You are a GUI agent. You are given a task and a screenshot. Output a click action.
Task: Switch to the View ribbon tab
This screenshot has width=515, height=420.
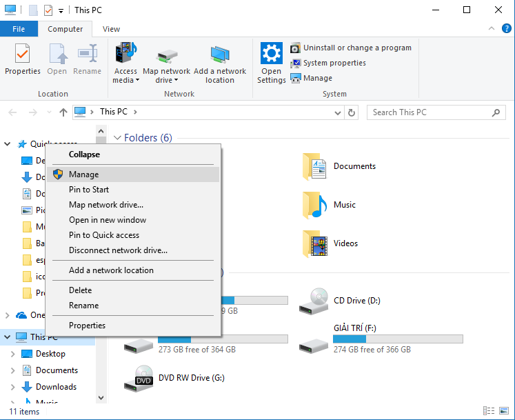[111, 29]
